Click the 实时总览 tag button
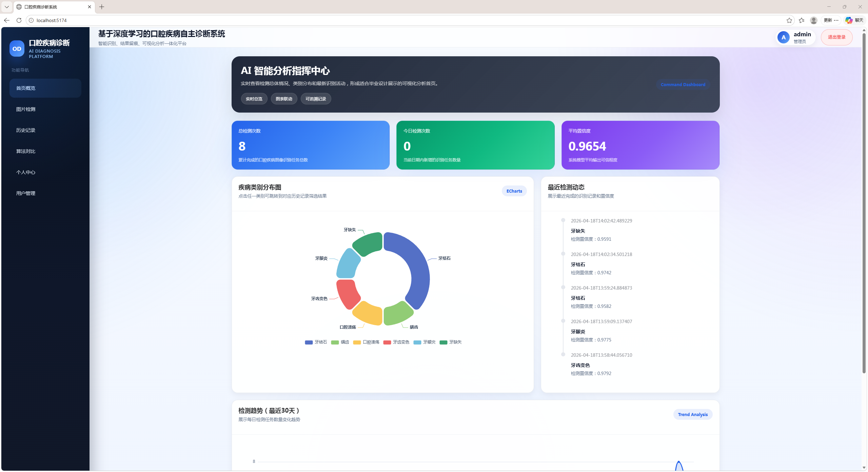 (254, 99)
